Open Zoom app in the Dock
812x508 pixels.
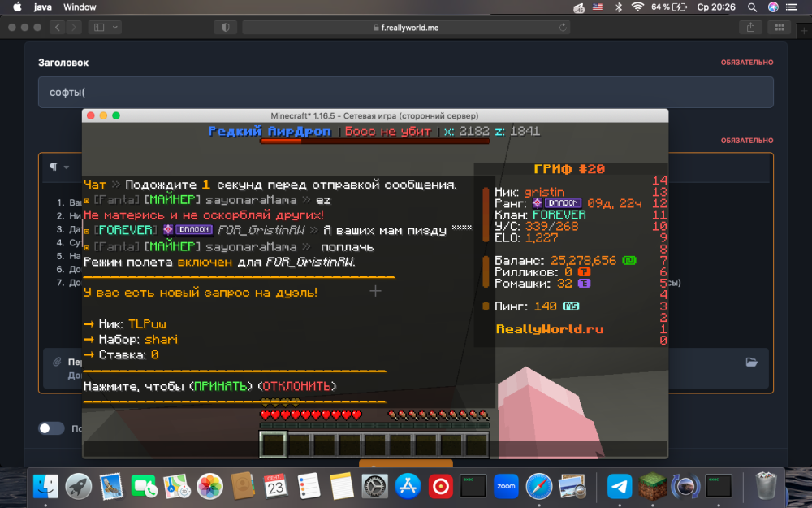coord(506,487)
